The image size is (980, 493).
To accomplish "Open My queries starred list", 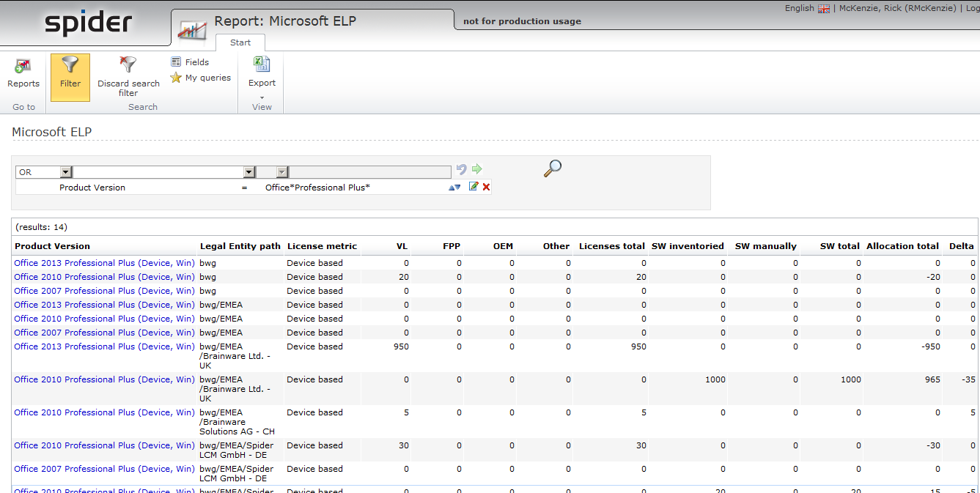I will tap(201, 78).
